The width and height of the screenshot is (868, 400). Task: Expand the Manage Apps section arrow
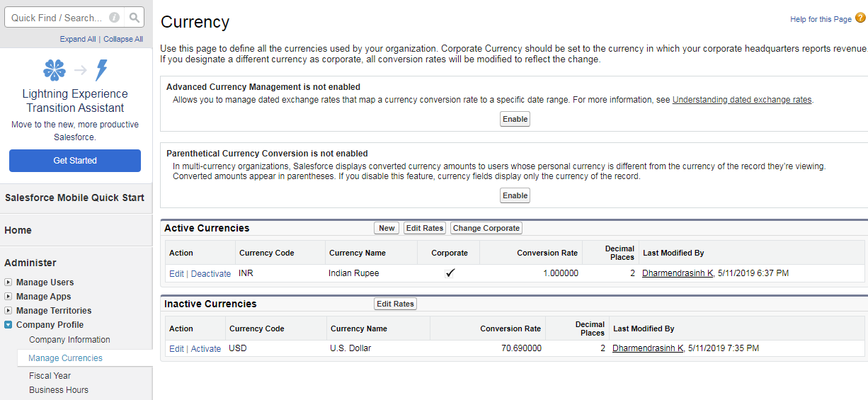pos(8,297)
